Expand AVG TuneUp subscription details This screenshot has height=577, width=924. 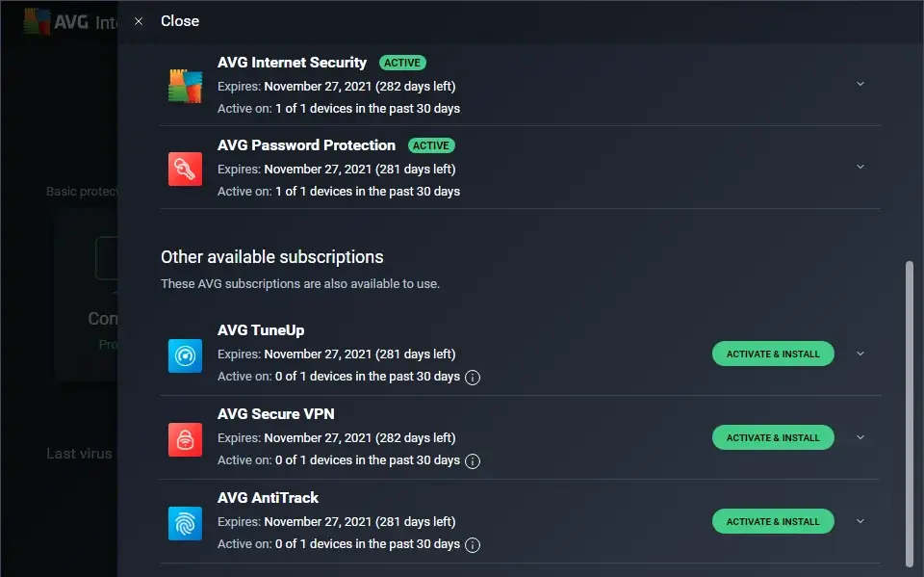860,354
